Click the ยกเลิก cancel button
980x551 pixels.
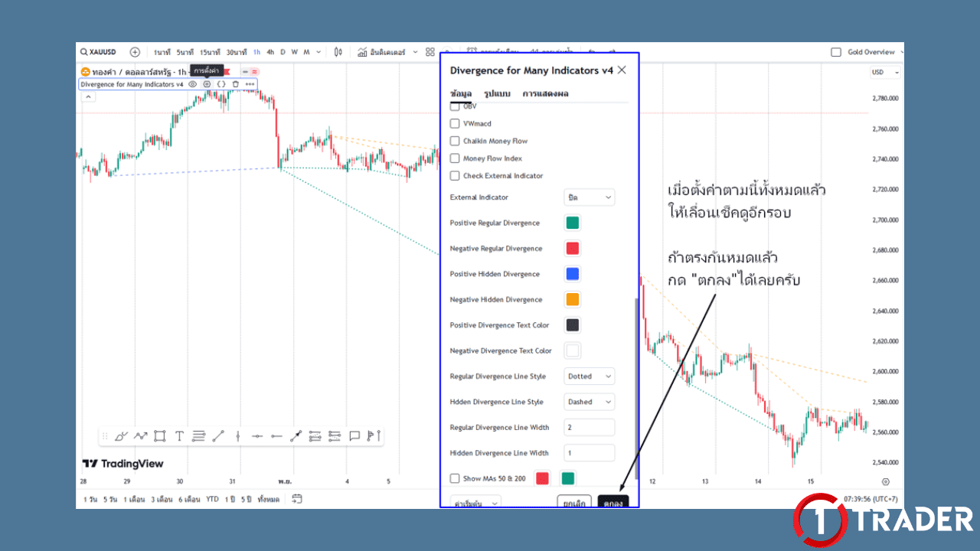[573, 503]
